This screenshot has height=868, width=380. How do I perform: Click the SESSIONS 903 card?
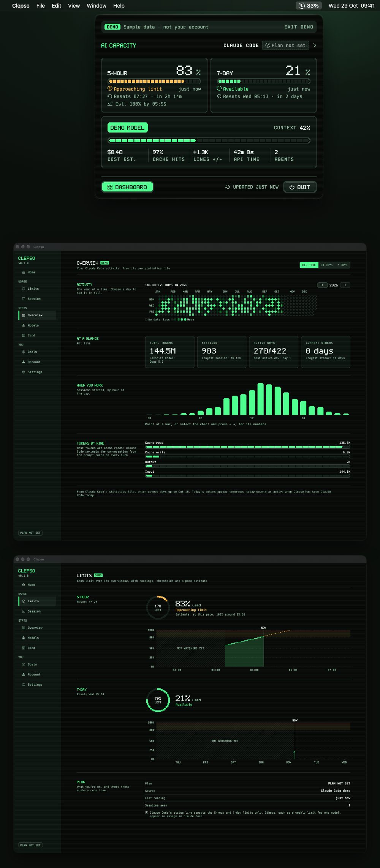pos(222,352)
